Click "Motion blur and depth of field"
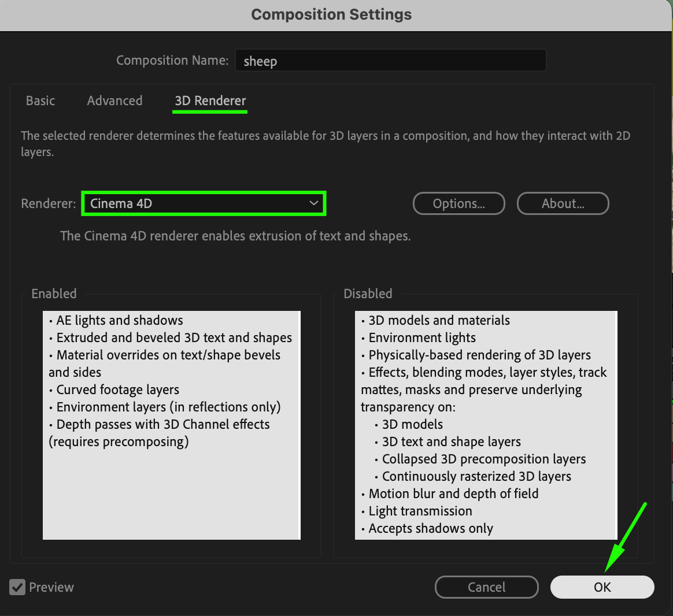The image size is (673, 616). click(453, 494)
